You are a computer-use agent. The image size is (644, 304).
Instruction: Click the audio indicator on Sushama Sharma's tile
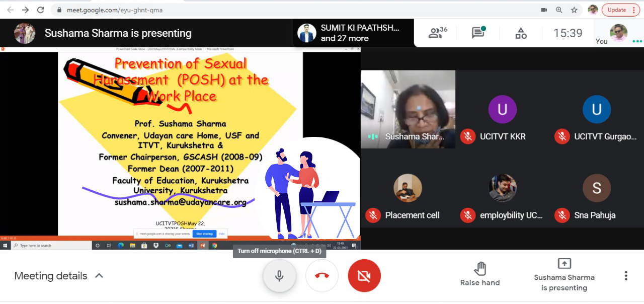pos(373,136)
